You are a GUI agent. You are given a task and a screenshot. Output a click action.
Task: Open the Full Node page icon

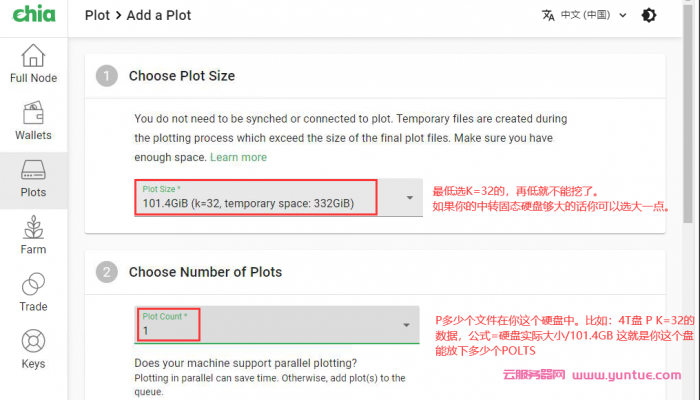33,55
